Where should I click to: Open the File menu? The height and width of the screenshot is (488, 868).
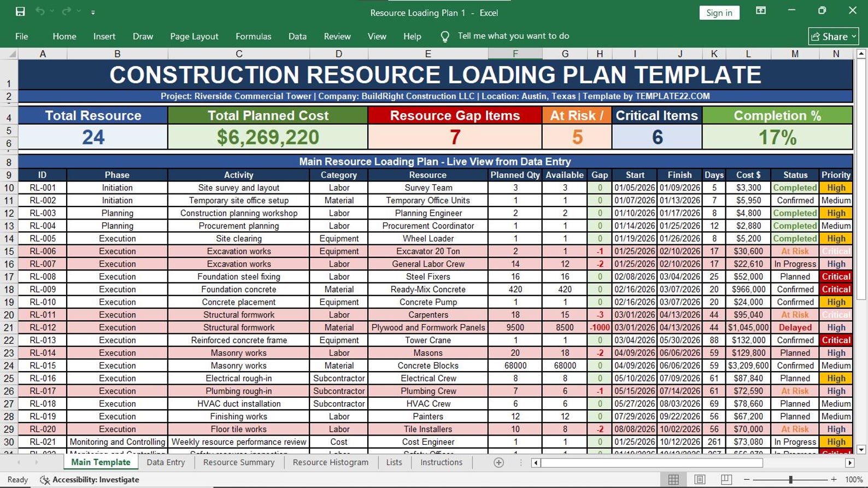(22, 36)
